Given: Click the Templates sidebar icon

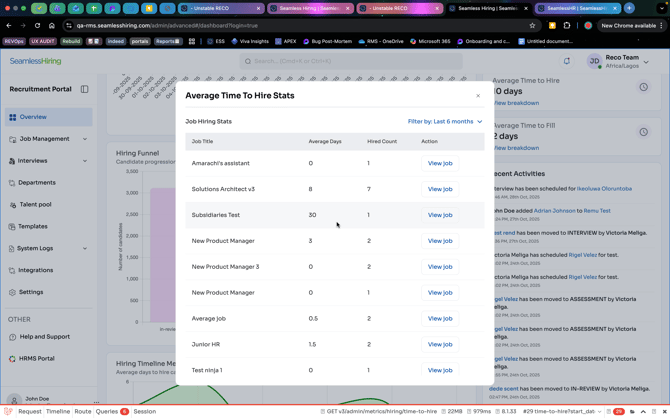Looking at the screenshot, I should tap(12, 227).
